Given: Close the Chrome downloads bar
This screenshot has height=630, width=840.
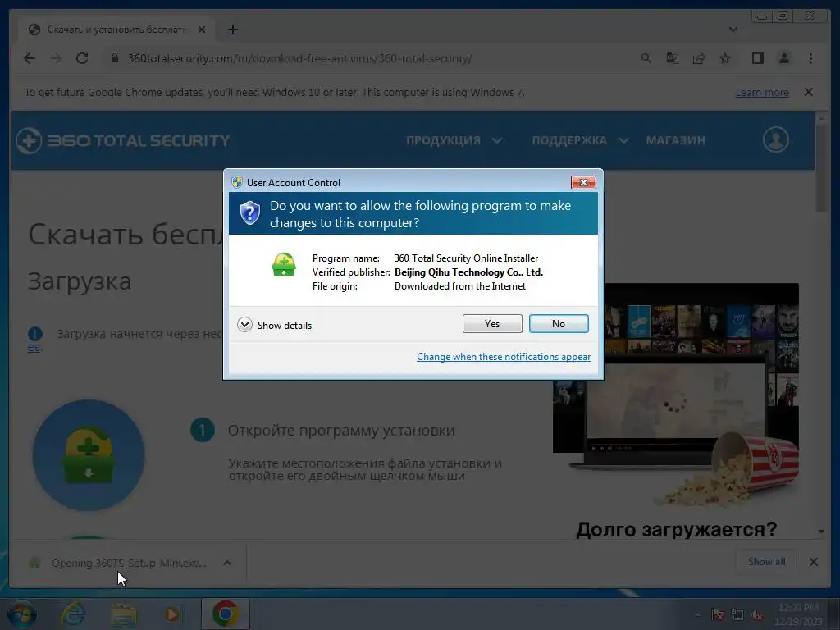Looking at the screenshot, I should pyautogui.click(x=813, y=562).
